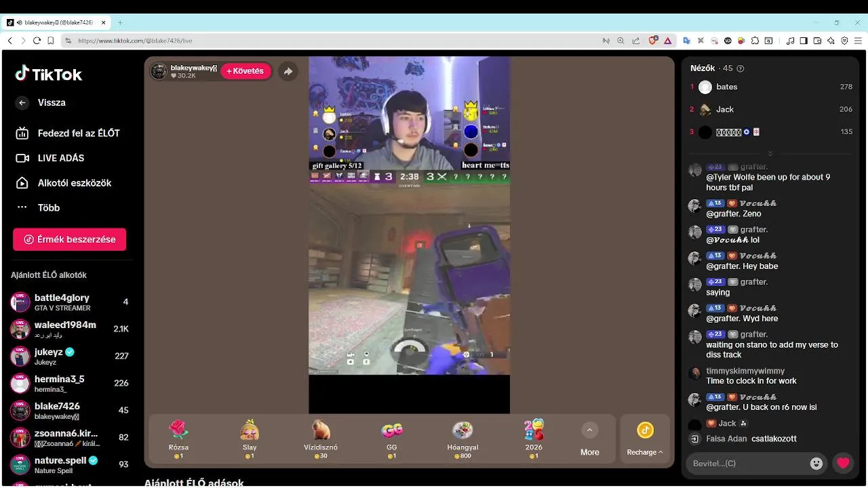This screenshot has width=868, height=488.
Task: Open the Brave Wallet icon
Action: [x=817, y=41]
